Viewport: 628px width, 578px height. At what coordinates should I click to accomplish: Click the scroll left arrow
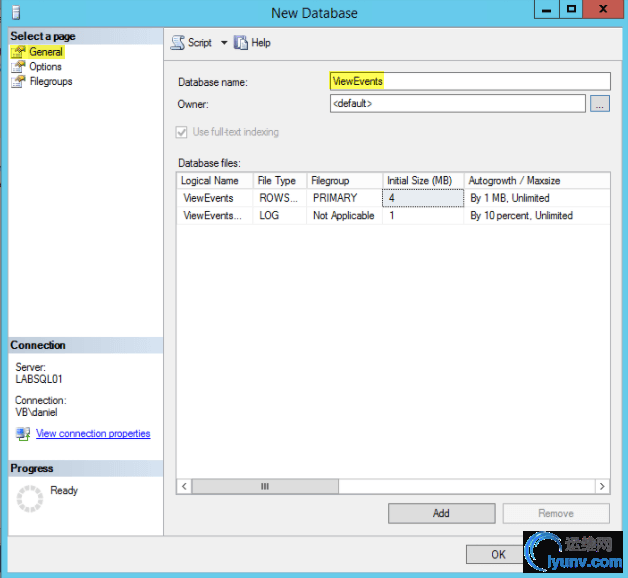pos(184,486)
